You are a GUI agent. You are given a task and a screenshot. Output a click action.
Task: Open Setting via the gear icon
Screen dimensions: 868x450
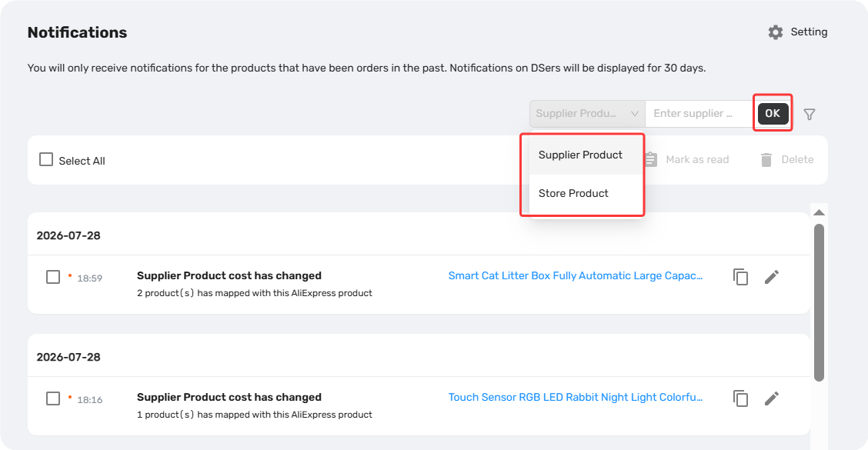tap(776, 32)
